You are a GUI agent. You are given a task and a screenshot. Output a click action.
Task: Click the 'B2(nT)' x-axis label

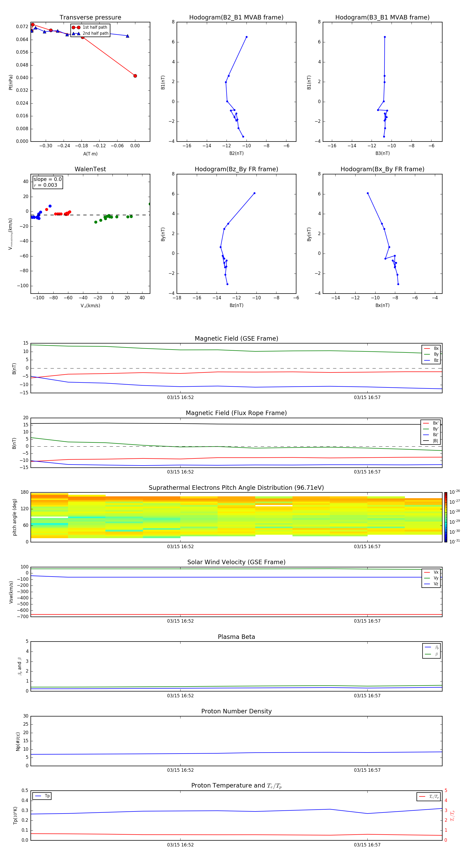tap(236, 153)
